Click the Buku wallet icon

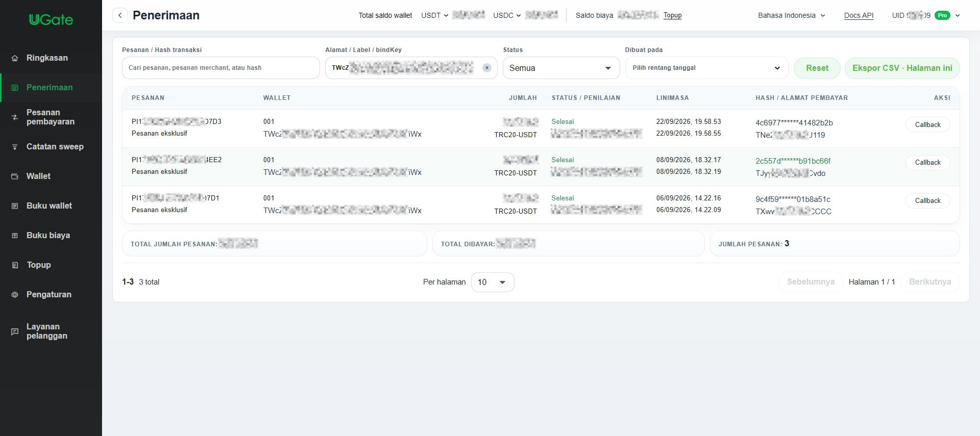pos(15,206)
